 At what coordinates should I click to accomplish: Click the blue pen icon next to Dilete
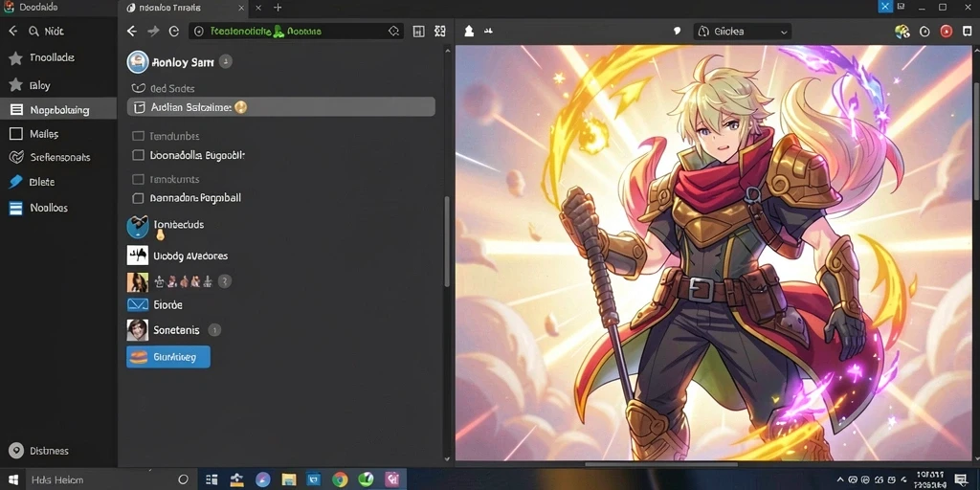coord(16,182)
